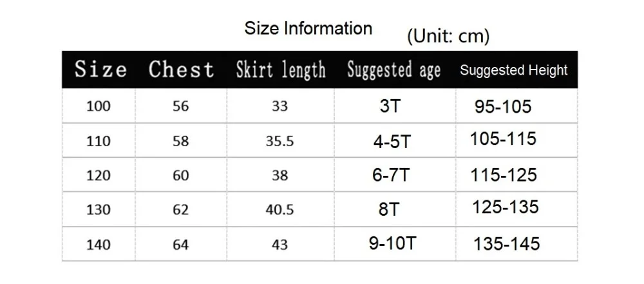The height and width of the screenshot is (284, 644).
Task: Click chest value 56
Action: coord(181,106)
